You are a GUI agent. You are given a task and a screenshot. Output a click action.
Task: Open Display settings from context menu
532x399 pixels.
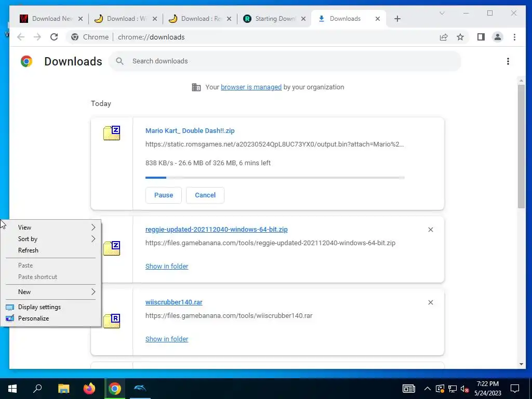click(x=50, y=307)
